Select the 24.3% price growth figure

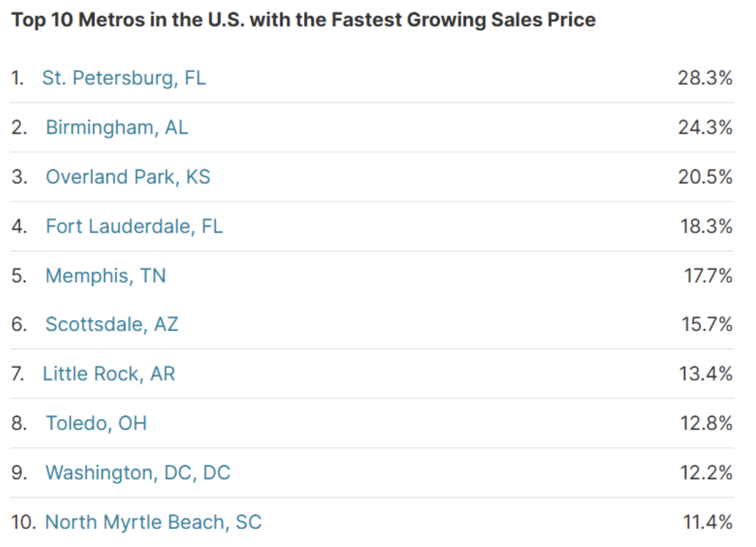705,127
